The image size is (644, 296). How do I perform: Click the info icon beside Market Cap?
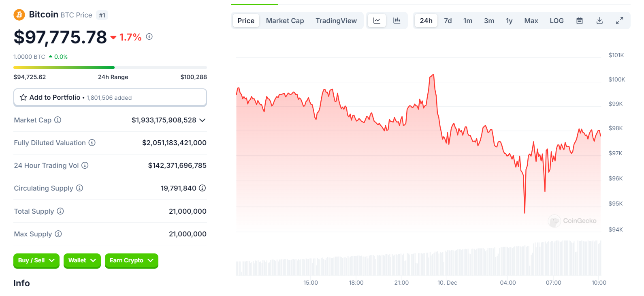(58, 120)
